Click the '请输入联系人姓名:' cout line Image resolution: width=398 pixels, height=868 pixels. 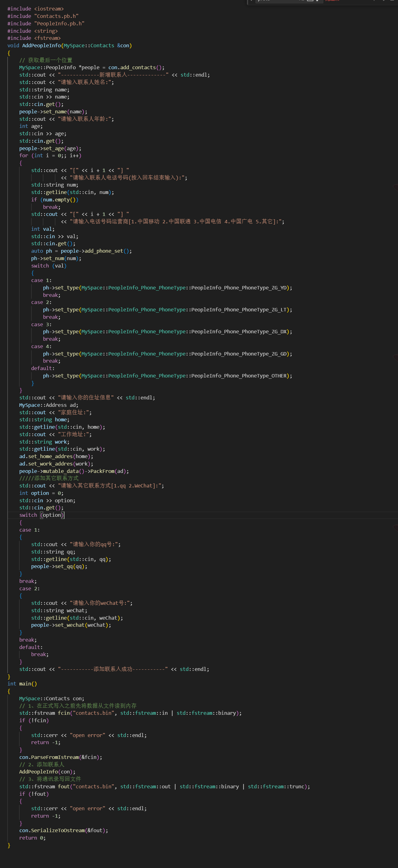click(x=67, y=82)
